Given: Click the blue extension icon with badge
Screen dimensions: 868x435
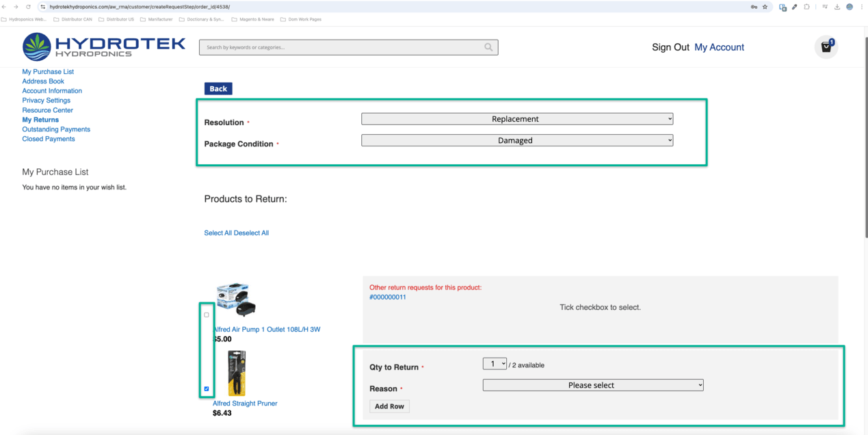Looking at the screenshot, I should click(x=782, y=7).
